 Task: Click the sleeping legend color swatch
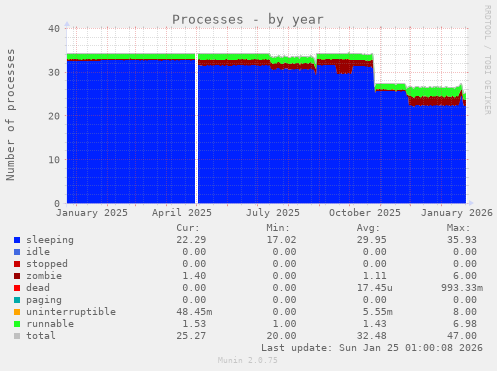point(17,240)
